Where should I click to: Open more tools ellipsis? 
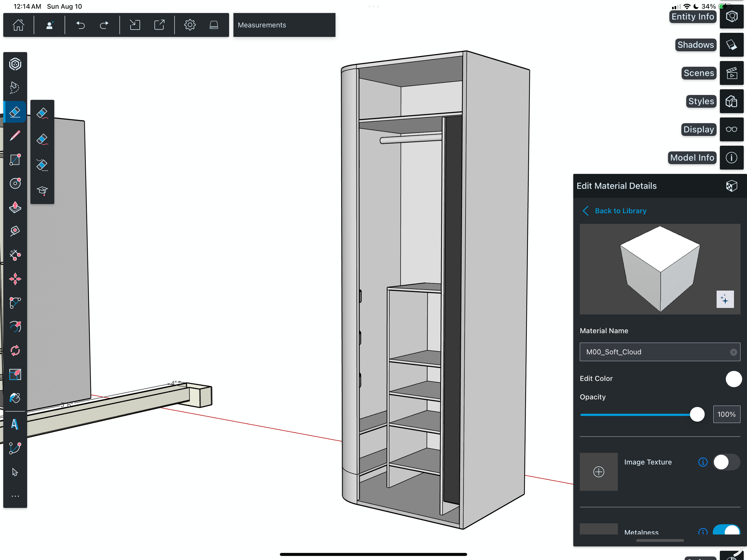pyautogui.click(x=15, y=496)
